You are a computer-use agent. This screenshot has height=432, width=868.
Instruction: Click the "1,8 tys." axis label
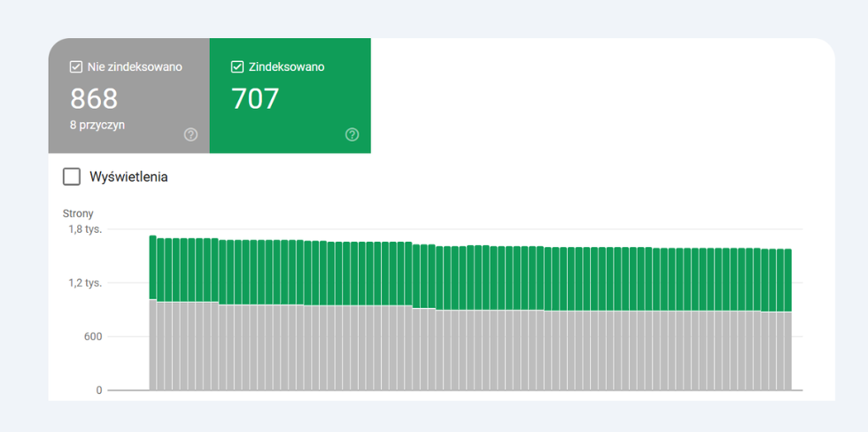[x=85, y=229]
